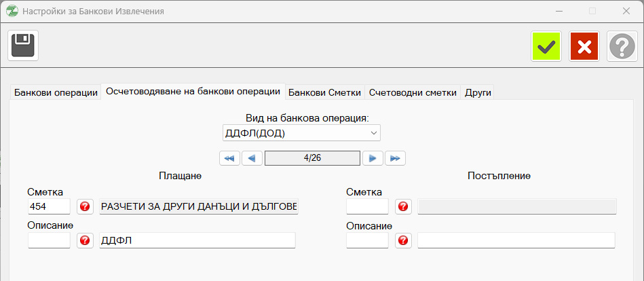Switch to the Други tab
Viewport: 644px width, 281px height.
pyautogui.click(x=478, y=92)
